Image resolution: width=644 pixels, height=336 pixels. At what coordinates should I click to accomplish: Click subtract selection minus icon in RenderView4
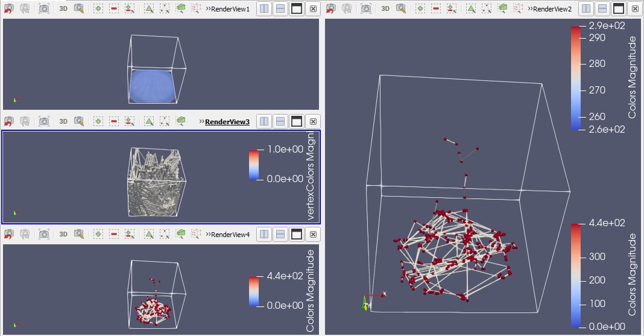tap(114, 234)
